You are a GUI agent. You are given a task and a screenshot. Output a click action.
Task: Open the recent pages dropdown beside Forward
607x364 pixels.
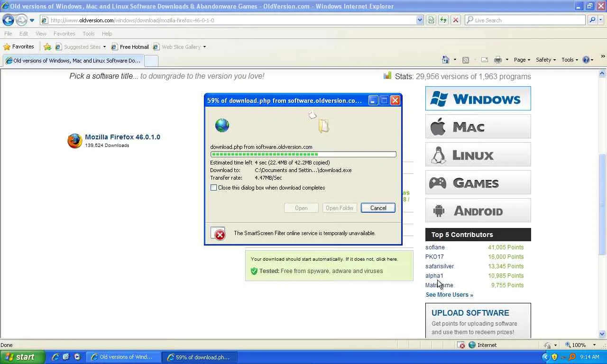click(x=32, y=20)
